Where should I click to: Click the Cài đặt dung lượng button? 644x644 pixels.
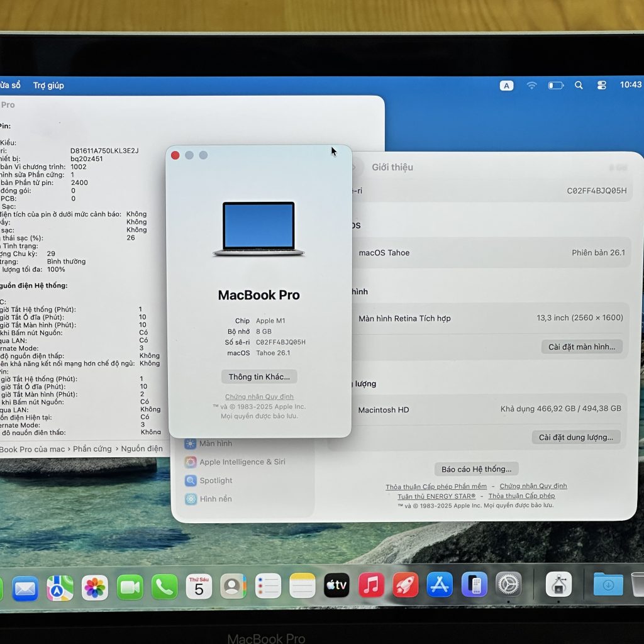575,436
